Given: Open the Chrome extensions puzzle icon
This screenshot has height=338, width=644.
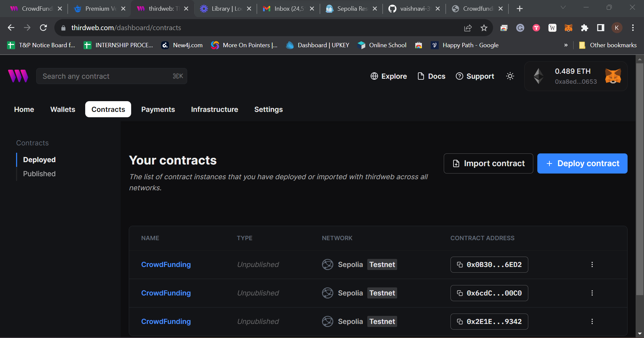Looking at the screenshot, I should pyautogui.click(x=584, y=28).
